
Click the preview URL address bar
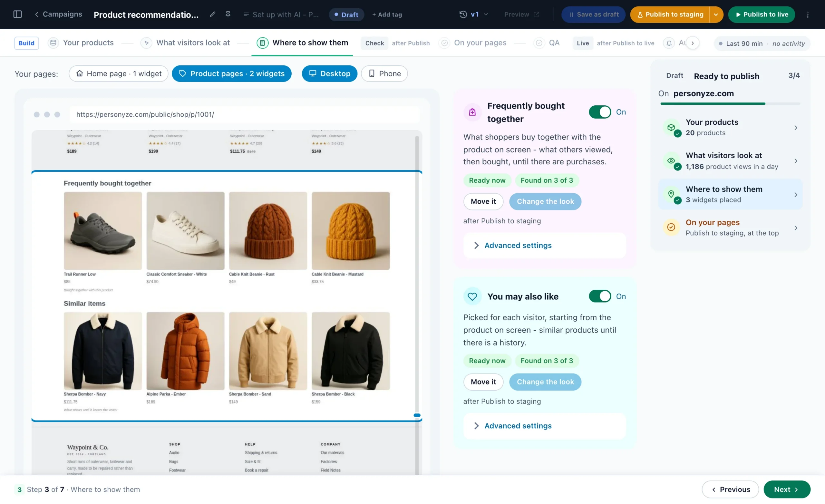pyautogui.click(x=244, y=114)
